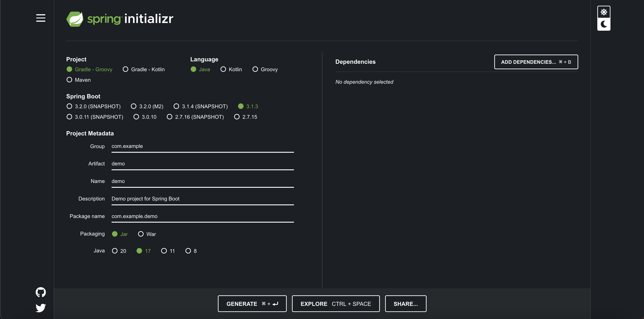Click the GENERATE button
644x319 pixels.
click(252, 303)
